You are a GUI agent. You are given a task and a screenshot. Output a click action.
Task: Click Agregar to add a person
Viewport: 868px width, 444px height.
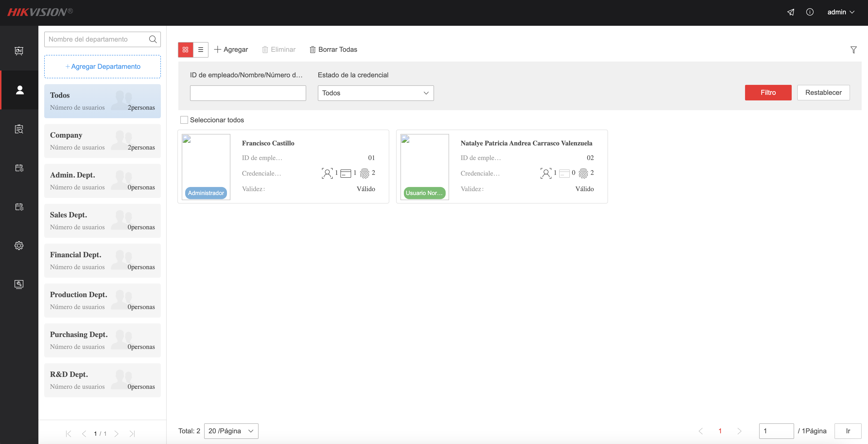pos(231,50)
